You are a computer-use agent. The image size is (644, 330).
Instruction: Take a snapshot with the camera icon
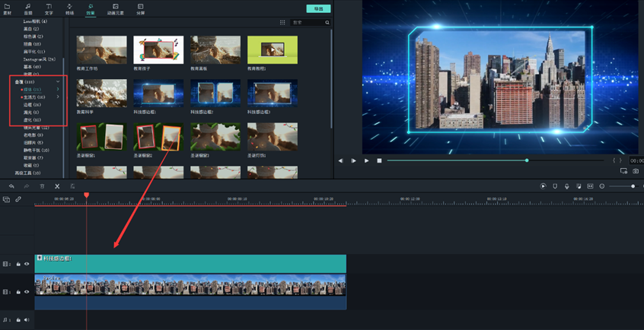tap(636, 171)
